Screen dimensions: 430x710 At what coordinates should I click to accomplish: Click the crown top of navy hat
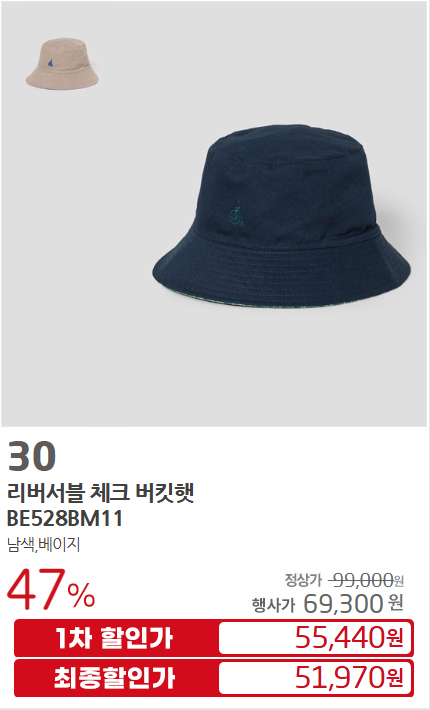coord(287,138)
